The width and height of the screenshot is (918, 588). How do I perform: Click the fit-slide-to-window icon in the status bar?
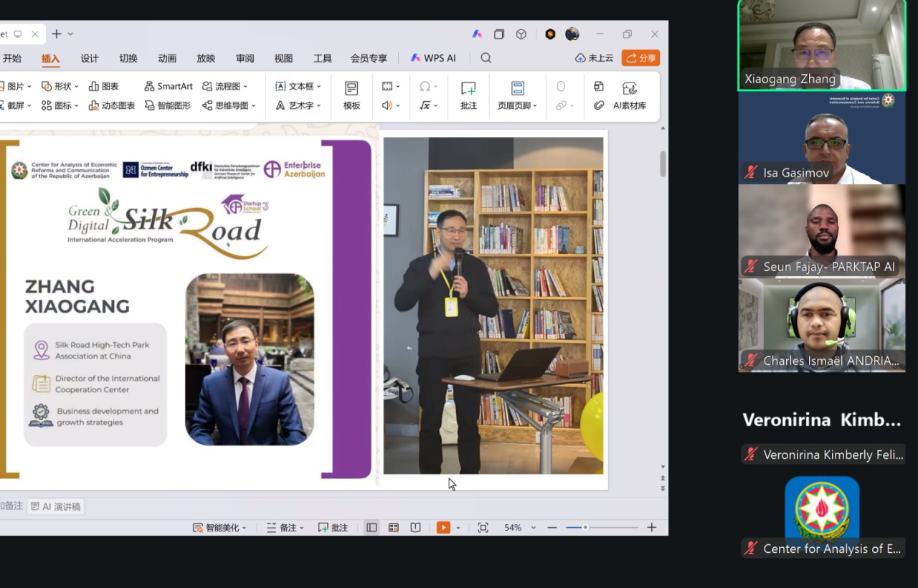[483, 527]
